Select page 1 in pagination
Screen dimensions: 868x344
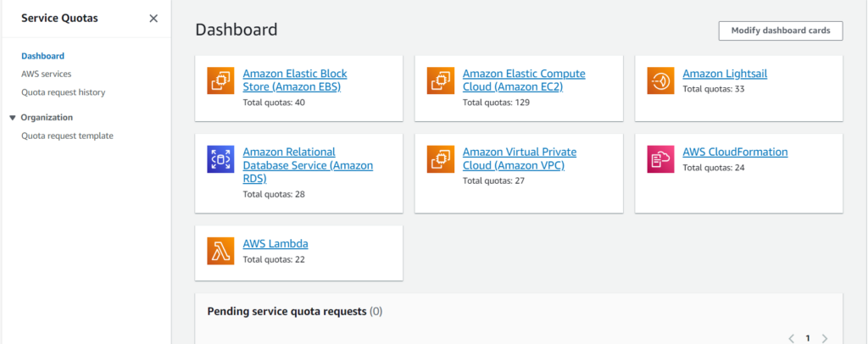tap(808, 338)
